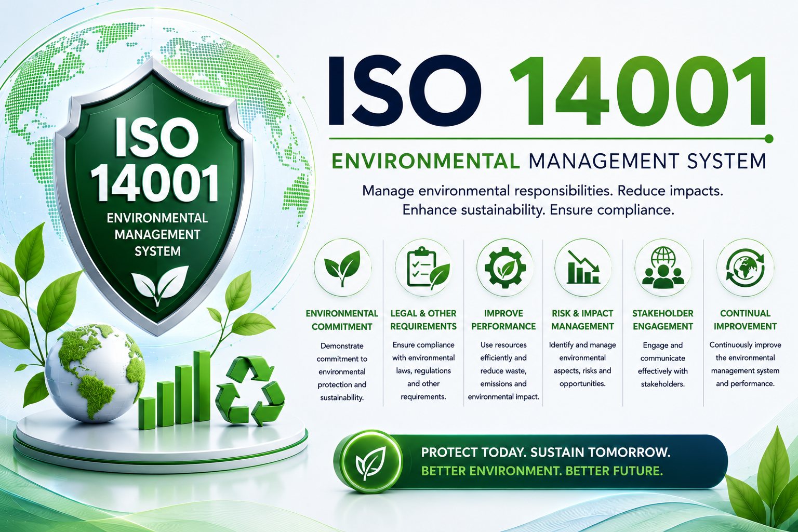The height and width of the screenshot is (532, 798).
Task: Click the Legal & Other Requirements clipboard icon
Action: click(x=423, y=267)
